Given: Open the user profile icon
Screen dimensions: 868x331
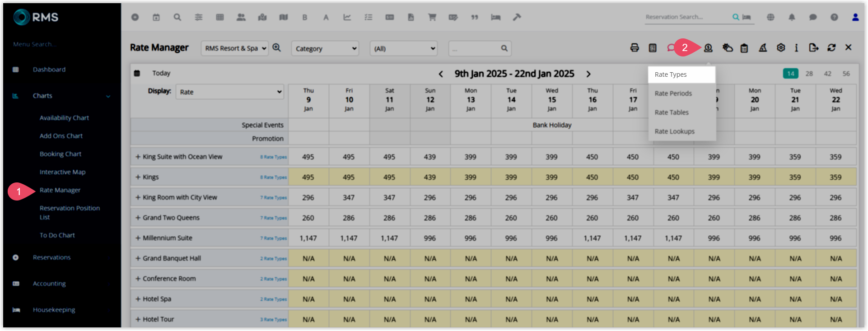Looking at the screenshot, I should pos(855,17).
